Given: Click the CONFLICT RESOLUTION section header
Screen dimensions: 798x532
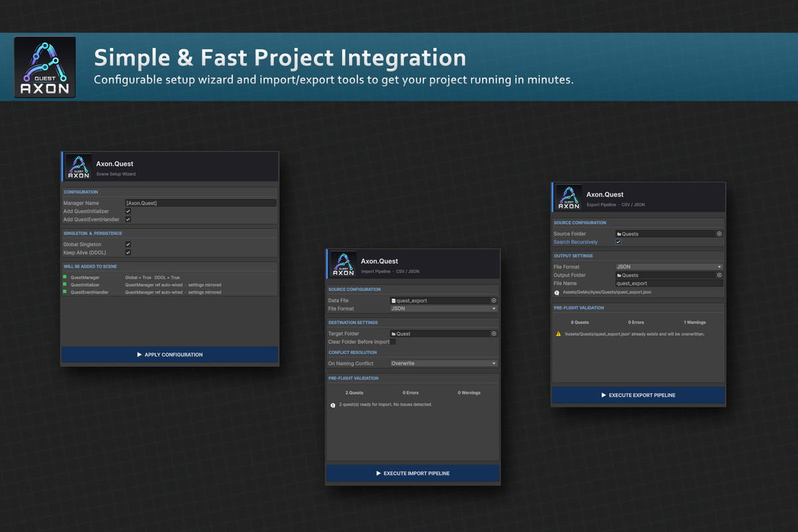Looking at the screenshot, I should coord(352,352).
